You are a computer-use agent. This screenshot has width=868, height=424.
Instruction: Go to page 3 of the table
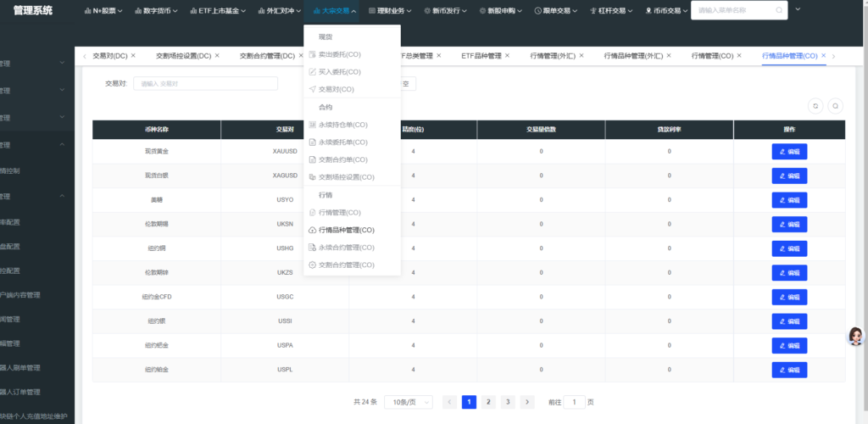(508, 403)
